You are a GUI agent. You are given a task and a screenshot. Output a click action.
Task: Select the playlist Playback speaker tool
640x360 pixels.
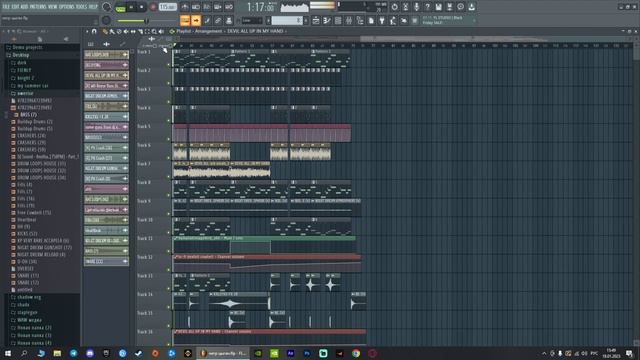pos(161,31)
